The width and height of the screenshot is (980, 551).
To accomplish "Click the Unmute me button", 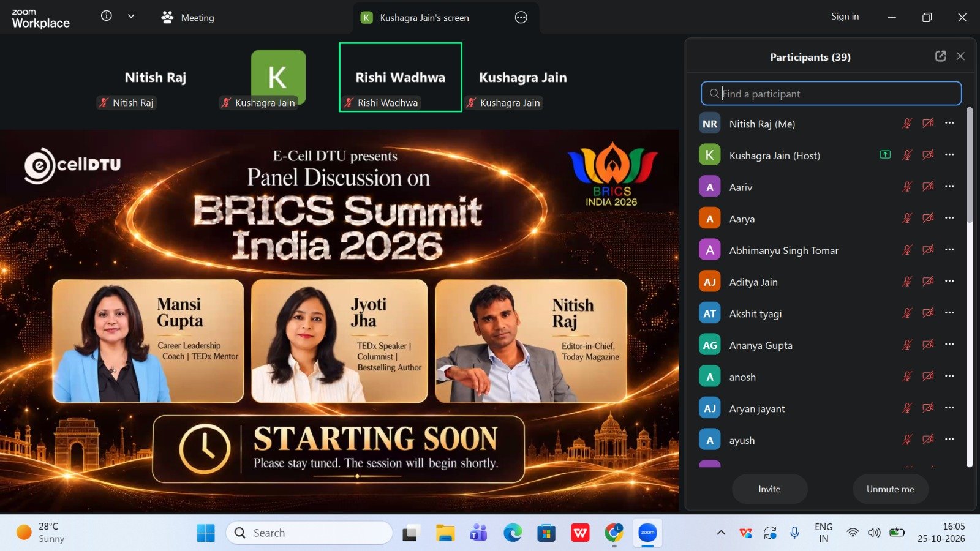I will click(890, 489).
